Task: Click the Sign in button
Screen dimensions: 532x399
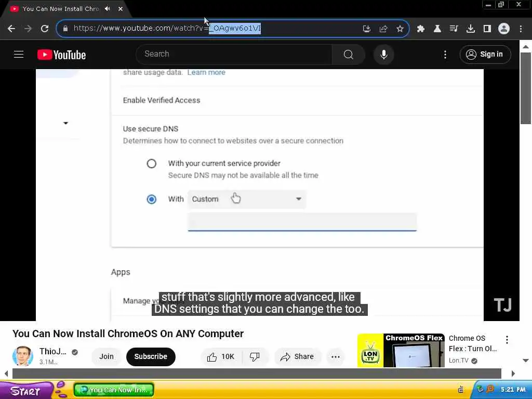Action: tap(485, 54)
